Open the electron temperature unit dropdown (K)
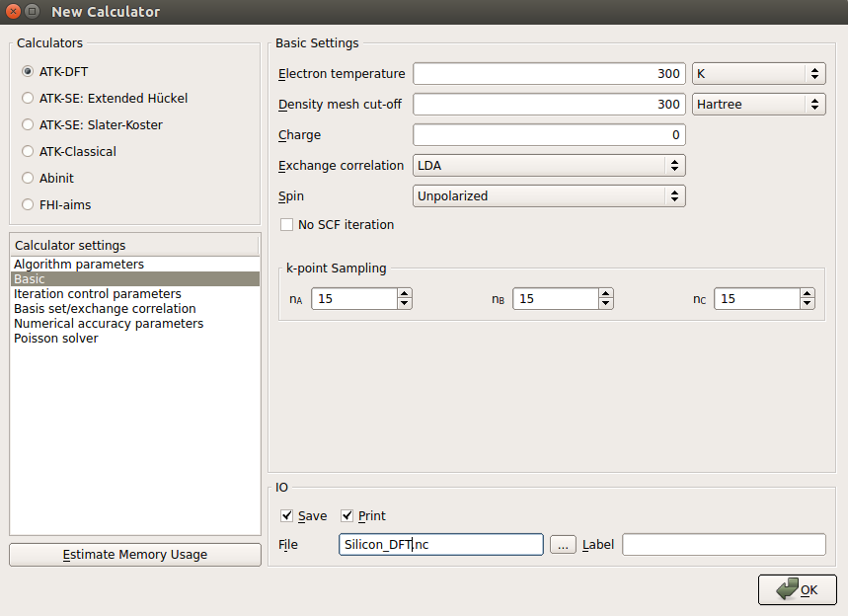The image size is (848, 616). point(759,74)
